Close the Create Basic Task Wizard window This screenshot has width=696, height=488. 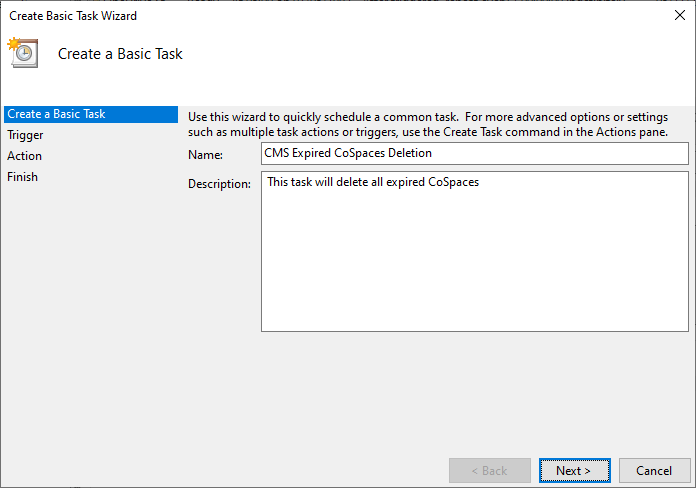[679, 15]
